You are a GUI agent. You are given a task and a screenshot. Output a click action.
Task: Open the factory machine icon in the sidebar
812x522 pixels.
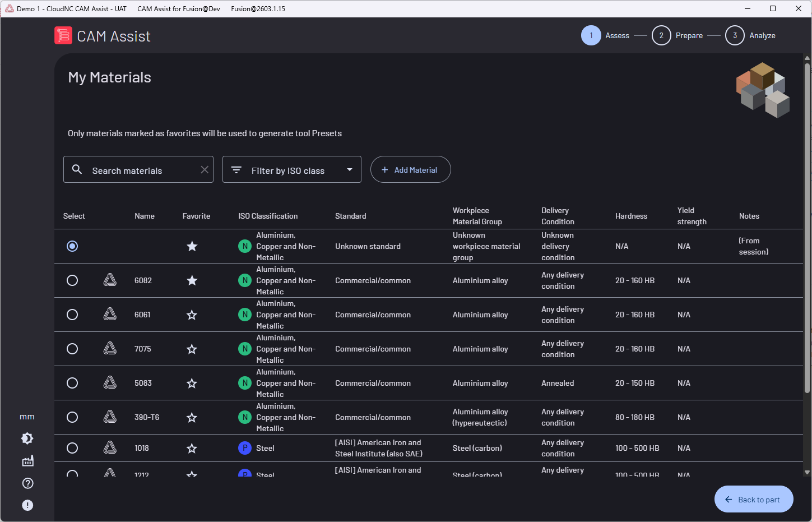(x=27, y=461)
